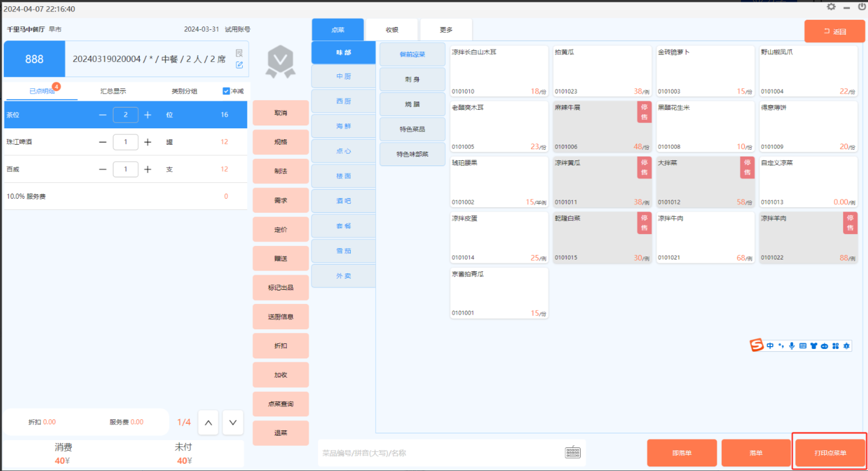868x471 pixels.
Task: Select the 中厨 category
Action: [343, 77]
